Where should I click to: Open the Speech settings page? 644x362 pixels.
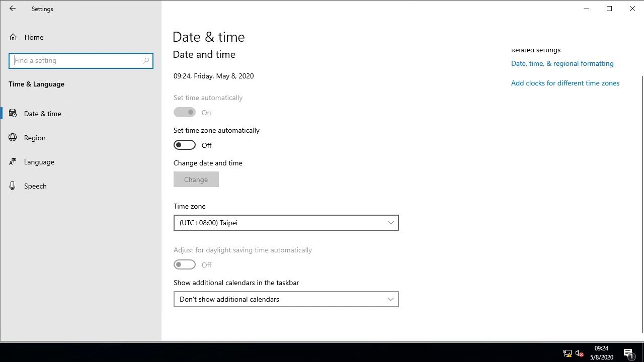(80, 186)
